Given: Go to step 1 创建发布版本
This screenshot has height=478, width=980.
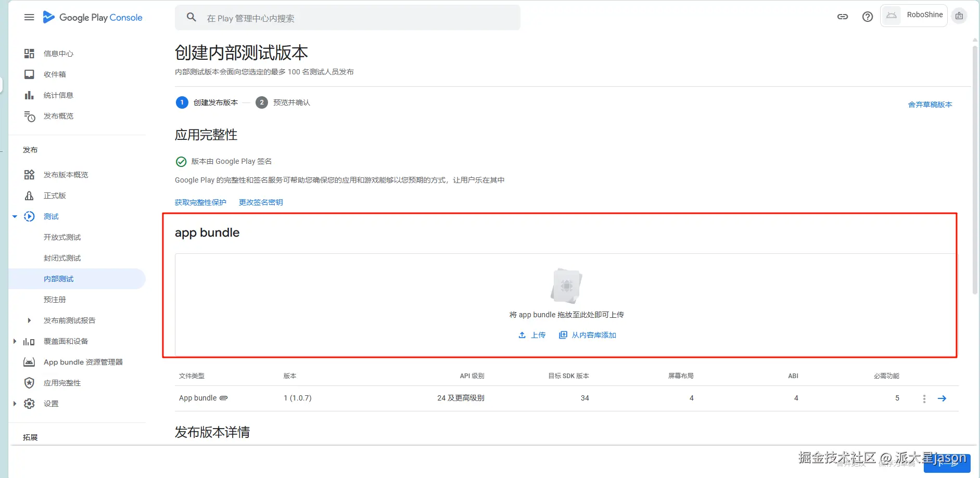Looking at the screenshot, I should (207, 102).
